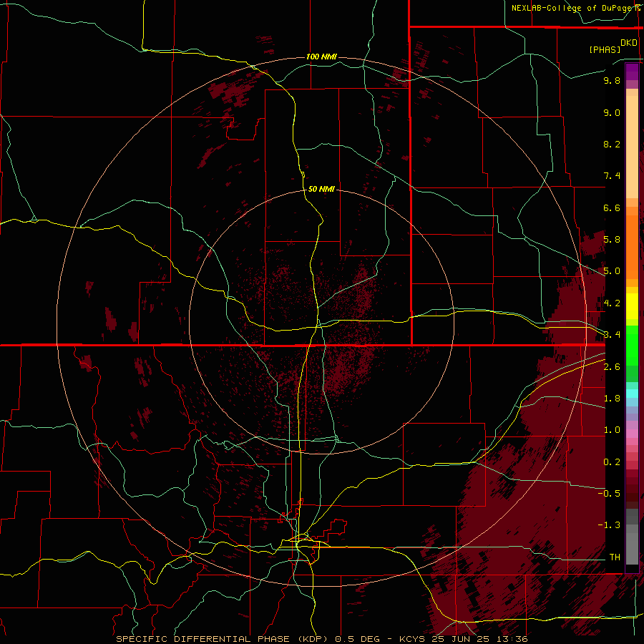644x644 pixels.
Task: Select the 9.0 value on the color scale
Action: (612, 112)
